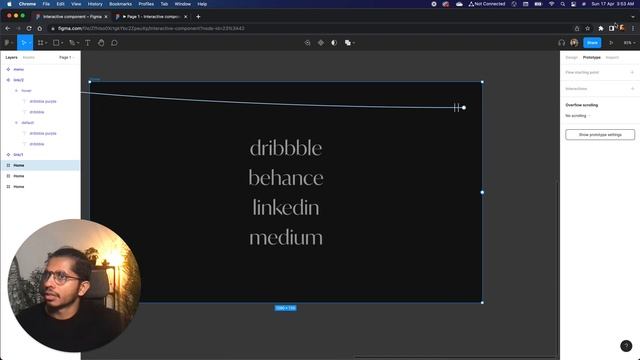Switch to the Prototype tab

(x=591, y=58)
